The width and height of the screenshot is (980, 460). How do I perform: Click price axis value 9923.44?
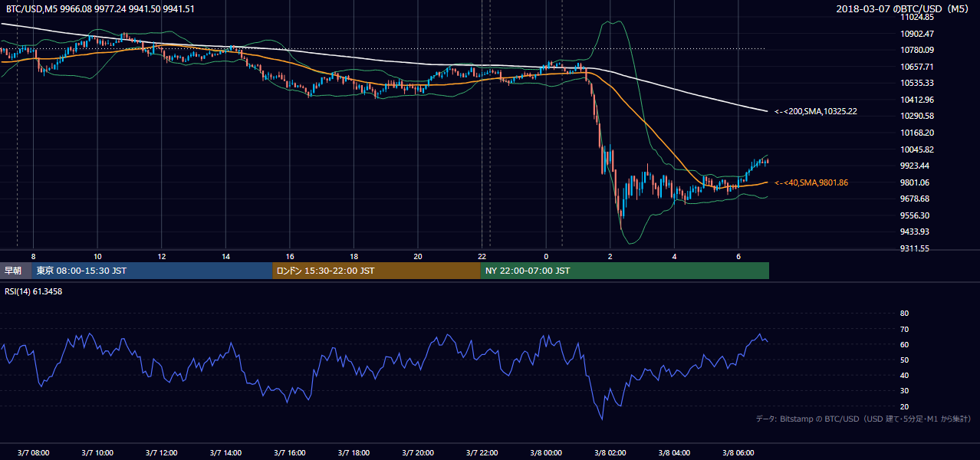click(915, 166)
